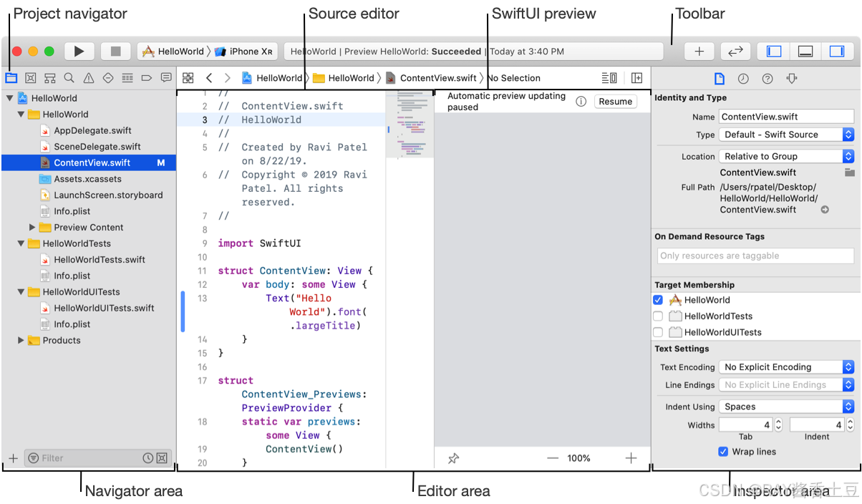Switch to the Attributes inspector tab
This screenshot has height=504, width=862.
point(791,79)
